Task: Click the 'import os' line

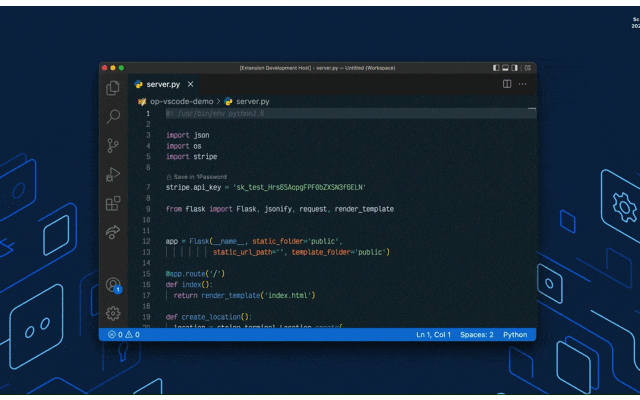Action: [184, 146]
